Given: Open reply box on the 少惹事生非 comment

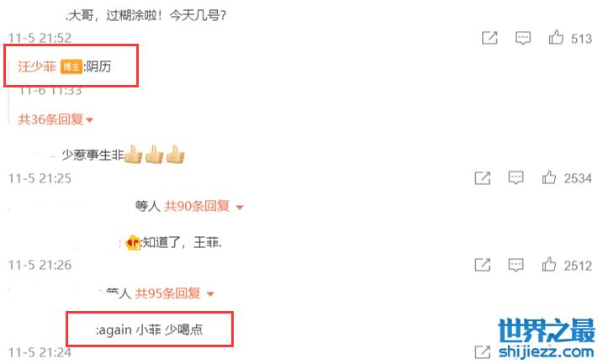Looking at the screenshot, I should 516,178.
